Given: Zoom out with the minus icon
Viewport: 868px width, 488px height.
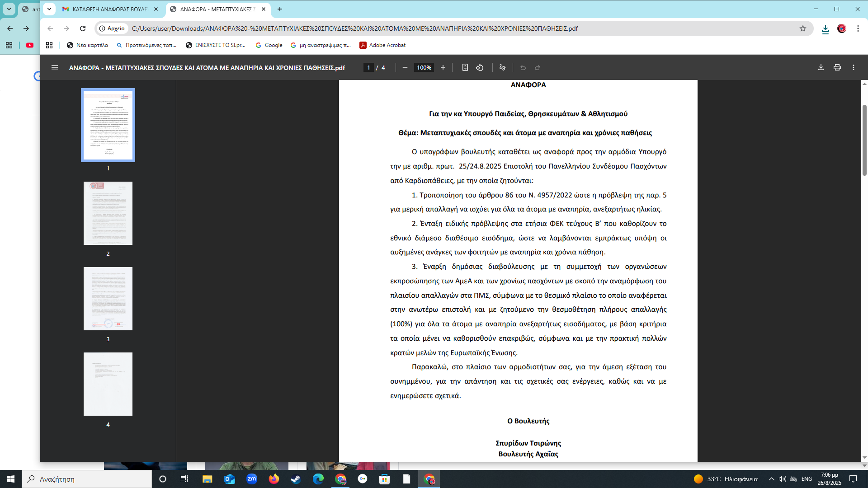Looking at the screenshot, I should (405, 67).
